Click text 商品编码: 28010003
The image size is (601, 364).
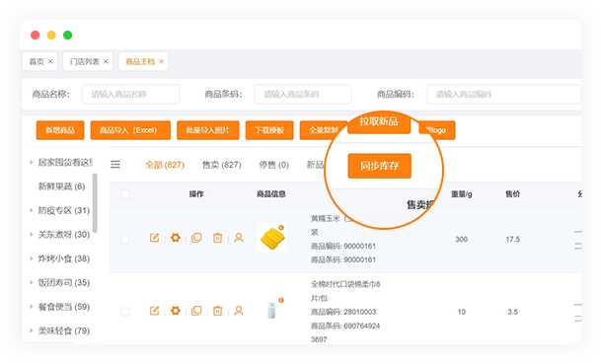point(343,312)
